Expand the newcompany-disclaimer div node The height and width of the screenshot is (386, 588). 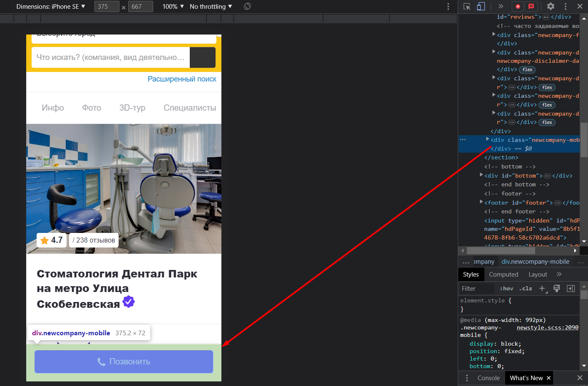pos(494,52)
